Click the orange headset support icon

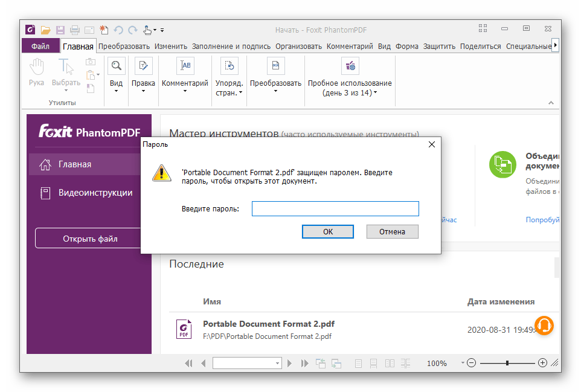544,325
